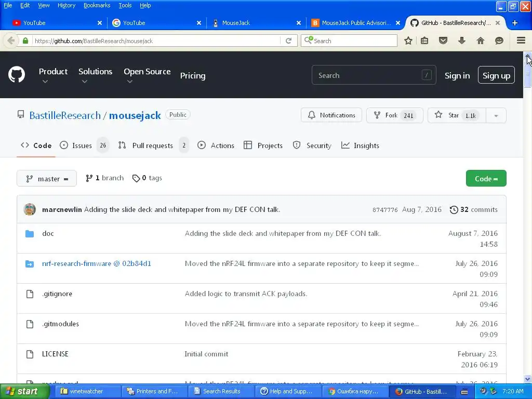Click the .gitignore file icon
The width and height of the screenshot is (532, 399).
click(30, 294)
